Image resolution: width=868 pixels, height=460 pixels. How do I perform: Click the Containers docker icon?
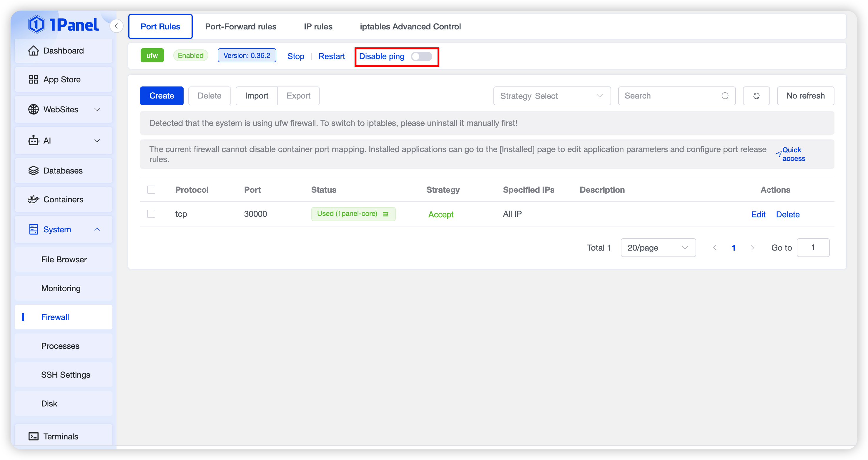click(x=33, y=199)
